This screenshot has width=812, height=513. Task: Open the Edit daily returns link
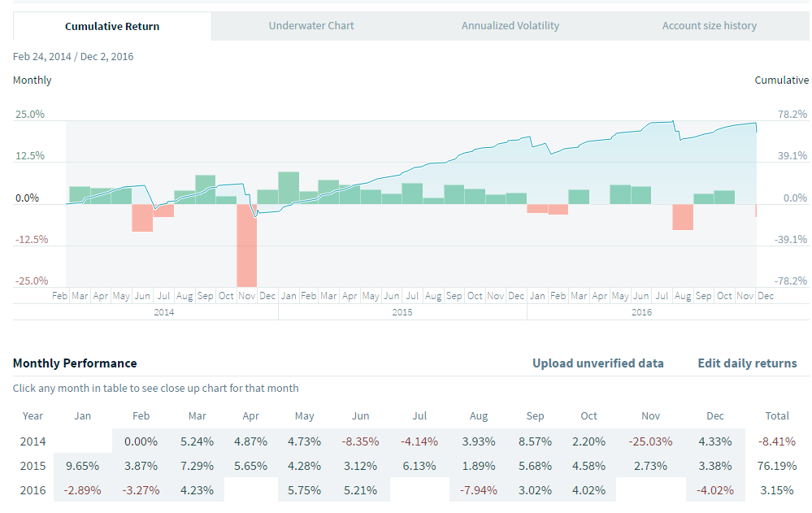coord(747,363)
